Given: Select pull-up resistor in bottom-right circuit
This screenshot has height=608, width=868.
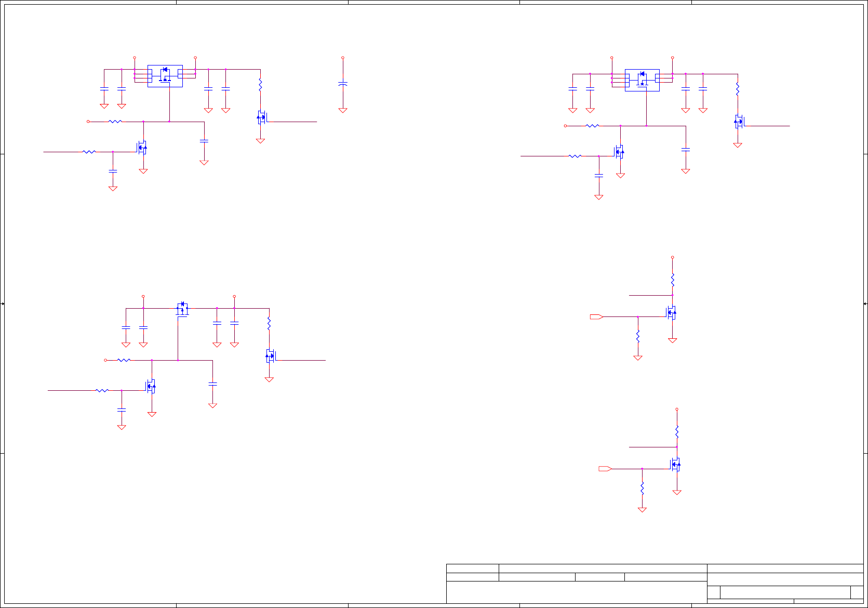Looking at the screenshot, I should [x=677, y=432].
